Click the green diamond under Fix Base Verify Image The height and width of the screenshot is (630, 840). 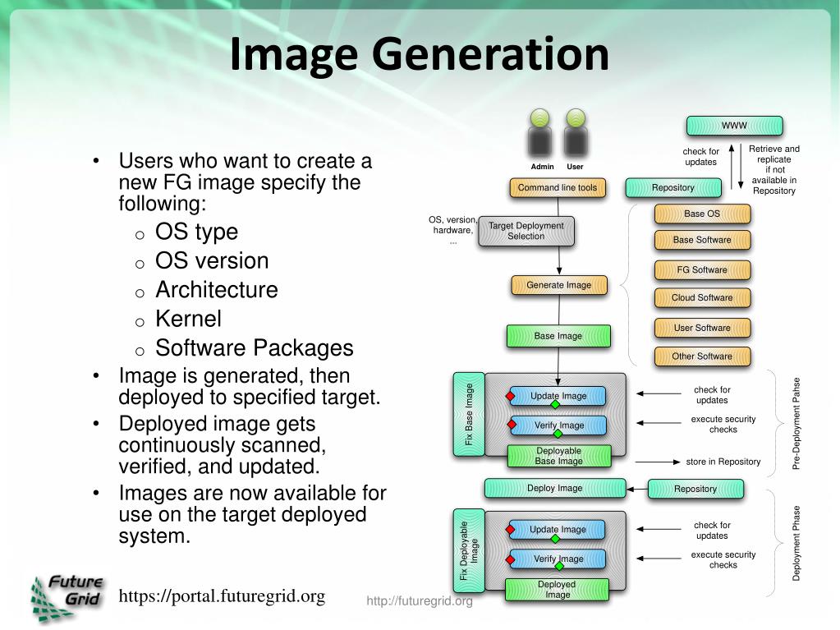click(558, 435)
